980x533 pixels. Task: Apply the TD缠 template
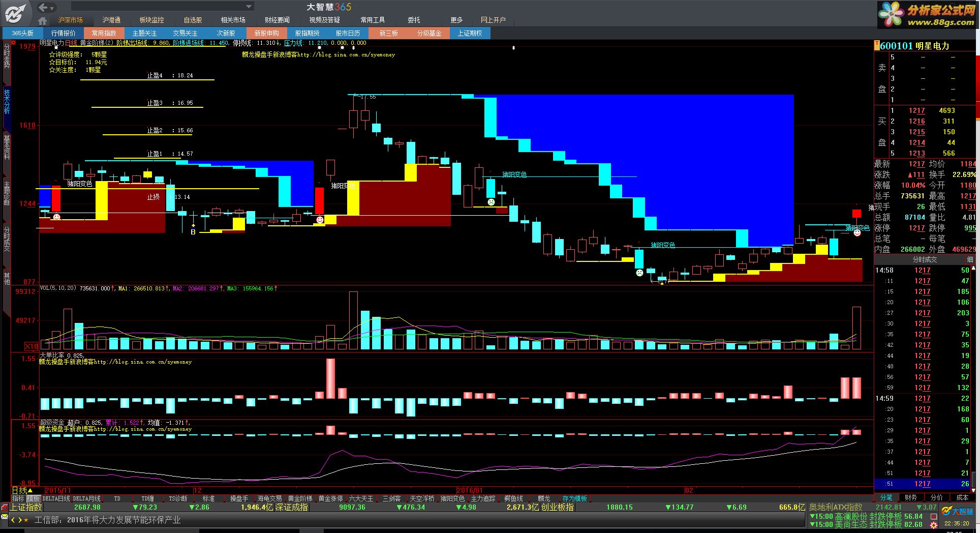point(147,498)
